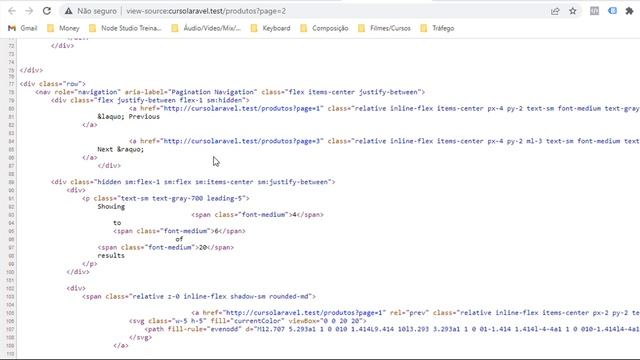This screenshot has width=640, height=360.
Task: Click the p class="text-sm text-gray-700" line
Action: (166, 198)
